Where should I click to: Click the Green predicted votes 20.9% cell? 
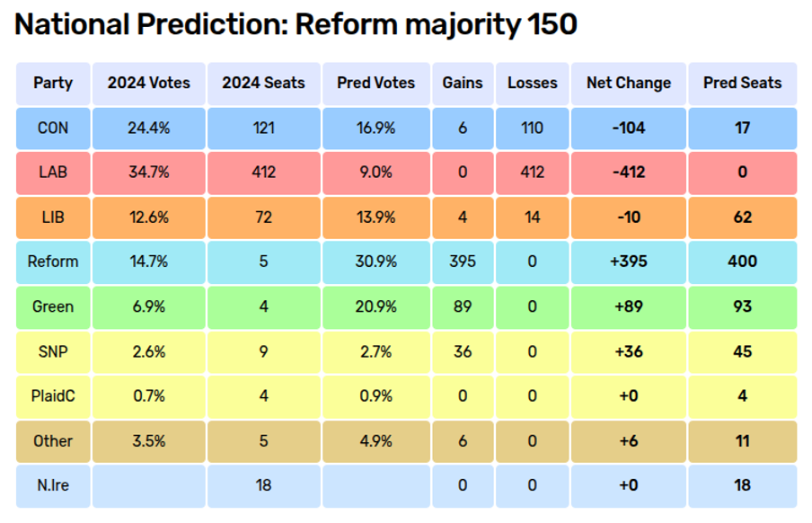375,306
